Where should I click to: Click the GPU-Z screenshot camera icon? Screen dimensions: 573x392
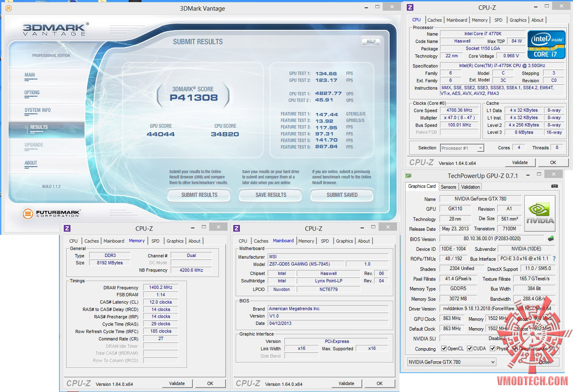click(x=554, y=186)
